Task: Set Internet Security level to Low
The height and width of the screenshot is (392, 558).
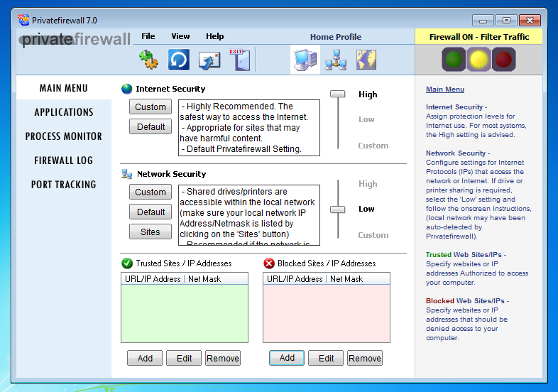Action: coord(366,119)
